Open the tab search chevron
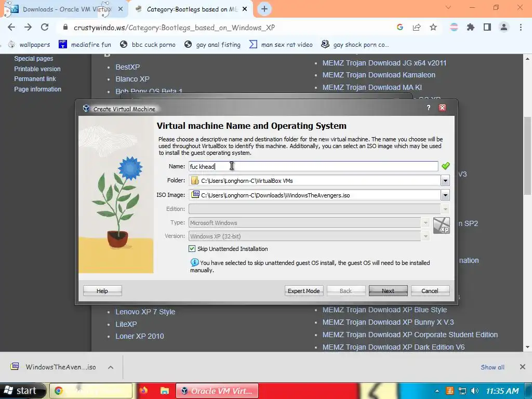 pyautogui.click(x=448, y=7)
